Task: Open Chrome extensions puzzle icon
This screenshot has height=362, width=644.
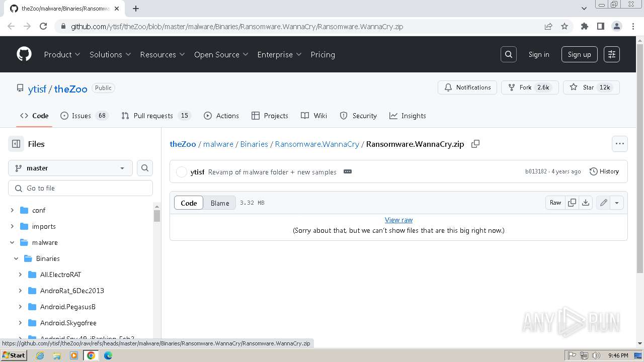Action: tap(585, 26)
